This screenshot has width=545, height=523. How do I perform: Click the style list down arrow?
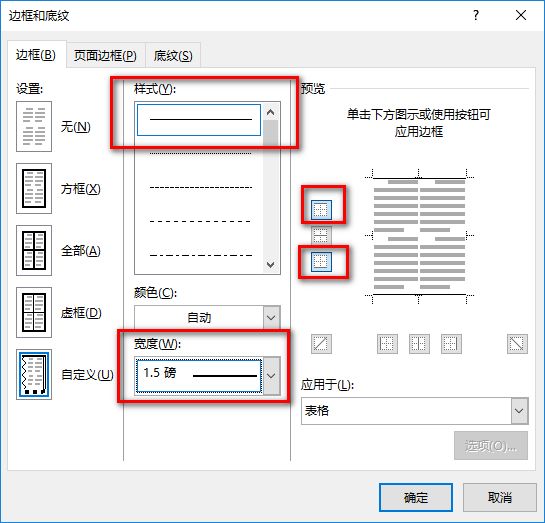click(x=270, y=265)
